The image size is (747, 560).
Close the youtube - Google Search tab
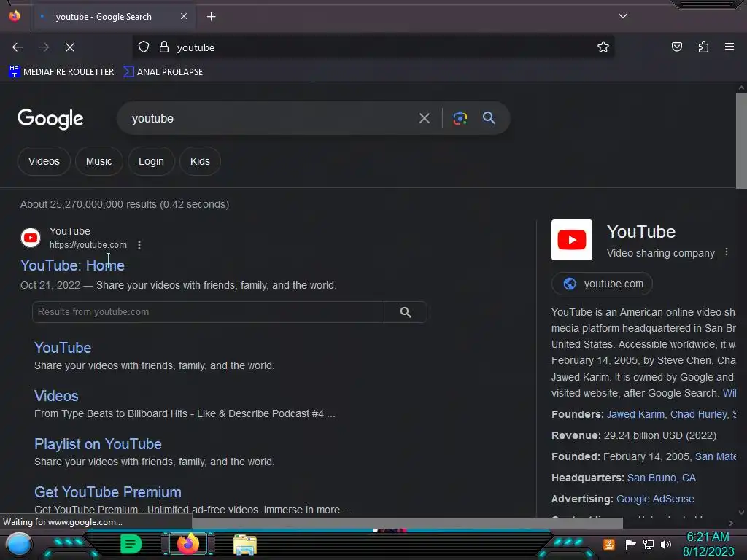[183, 16]
